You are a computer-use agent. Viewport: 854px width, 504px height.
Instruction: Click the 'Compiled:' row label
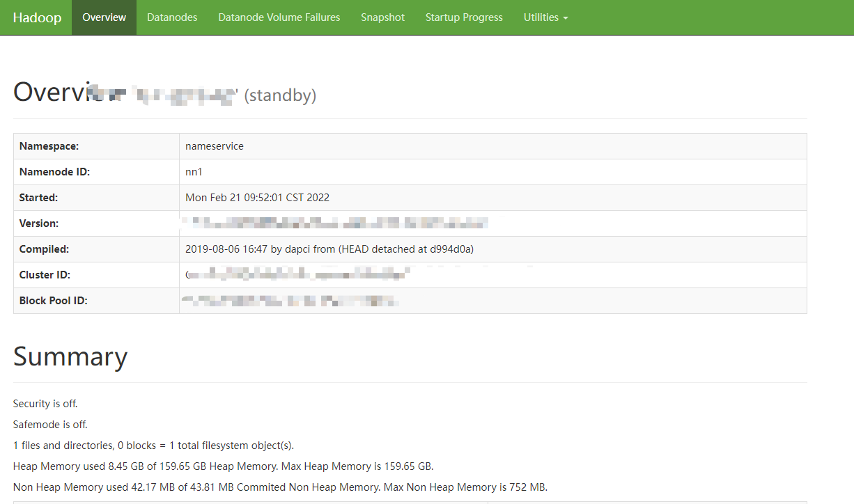(x=45, y=249)
